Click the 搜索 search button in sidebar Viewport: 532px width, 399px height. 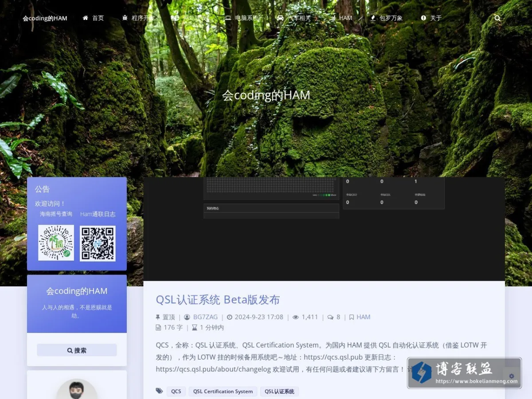pos(77,350)
